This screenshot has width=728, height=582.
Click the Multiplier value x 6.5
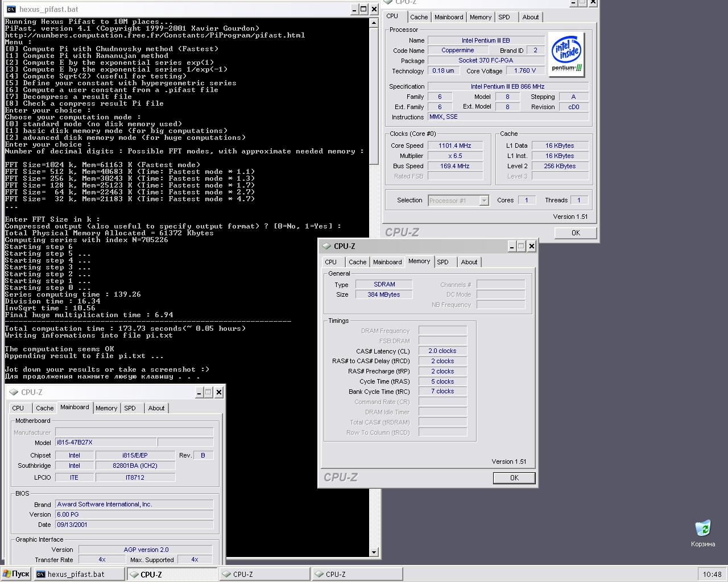pyautogui.click(x=455, y=156)
